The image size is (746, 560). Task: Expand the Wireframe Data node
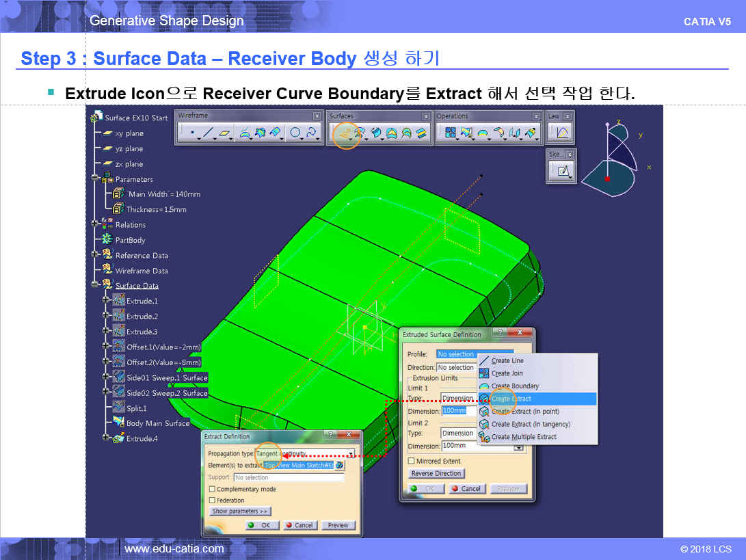point(96,271)
